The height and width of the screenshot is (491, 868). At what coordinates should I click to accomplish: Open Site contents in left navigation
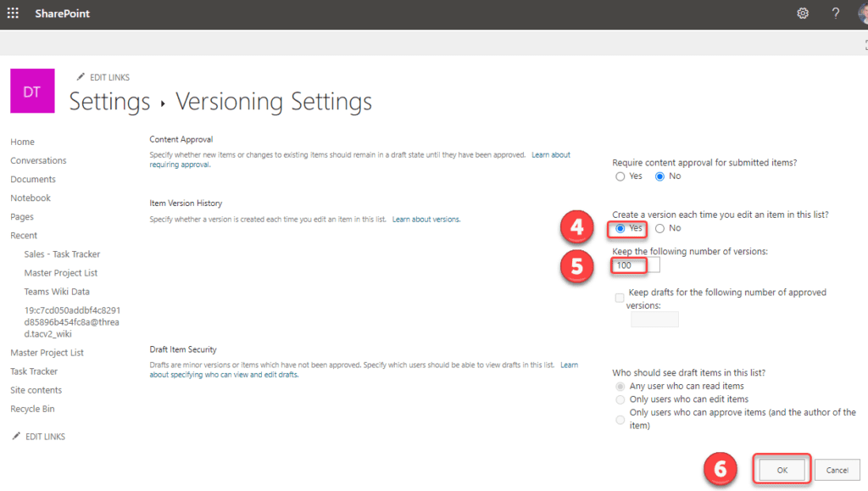(36, 390)
